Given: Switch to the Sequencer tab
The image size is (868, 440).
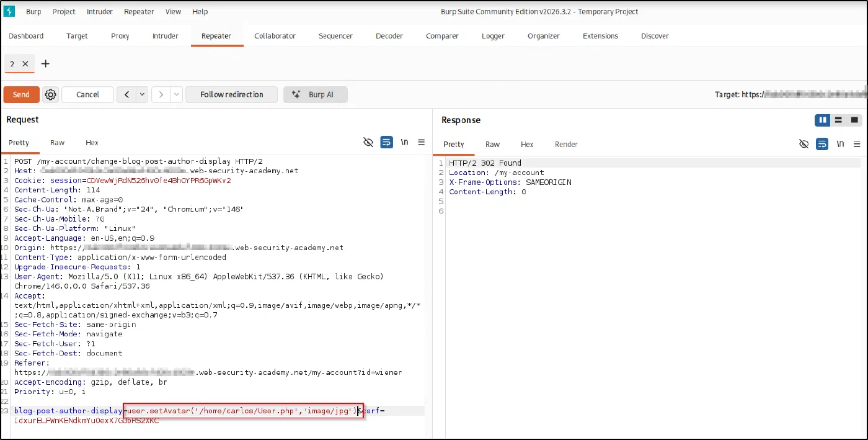Looking at the screenshot, I should point(335,36).
